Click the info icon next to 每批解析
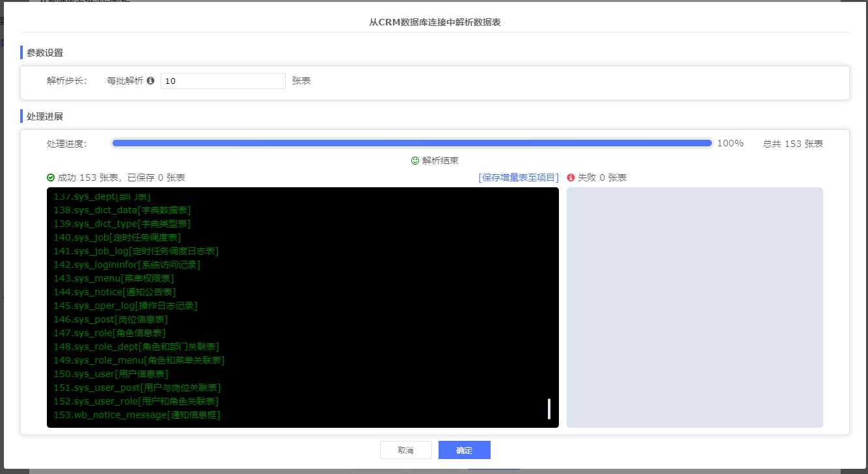Image resolution: width=868 pixels, height=474 pixels. [150, 81]
